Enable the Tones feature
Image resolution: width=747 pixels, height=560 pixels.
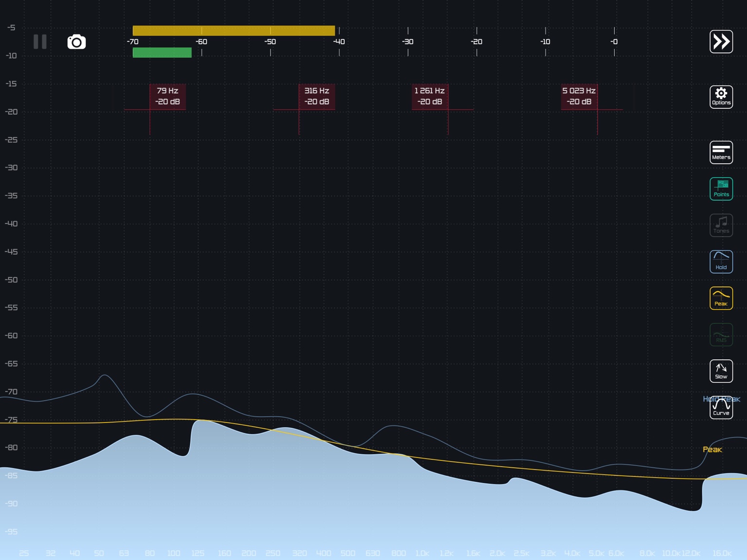[x=721, y=225]
